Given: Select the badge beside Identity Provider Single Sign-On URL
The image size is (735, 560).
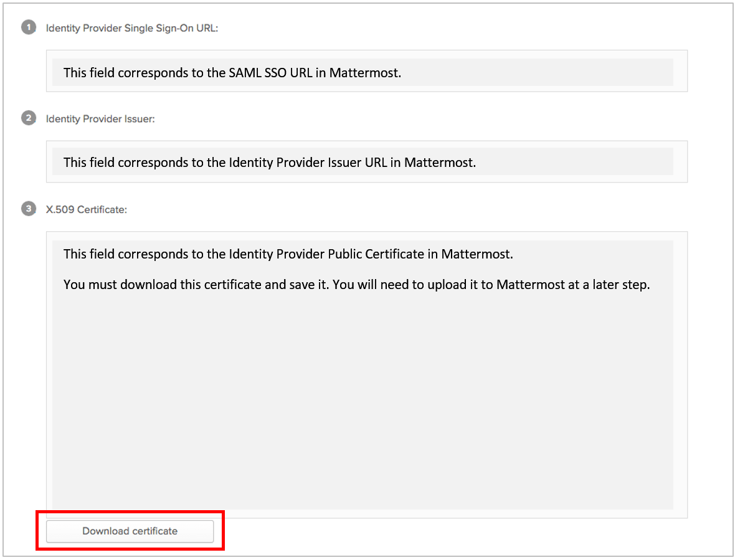Looking at the screenshot, I should (29, 27).
